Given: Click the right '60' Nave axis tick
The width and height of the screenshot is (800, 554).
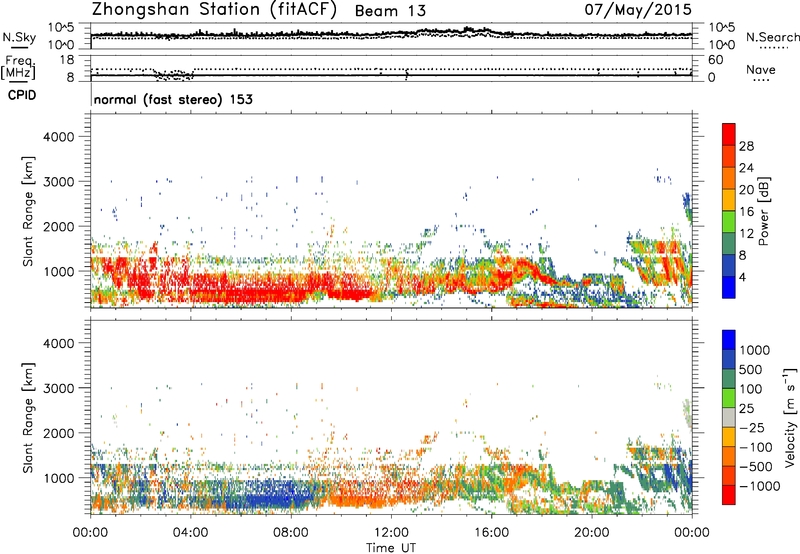Looking at the screenshot, I should pos(715,60).
